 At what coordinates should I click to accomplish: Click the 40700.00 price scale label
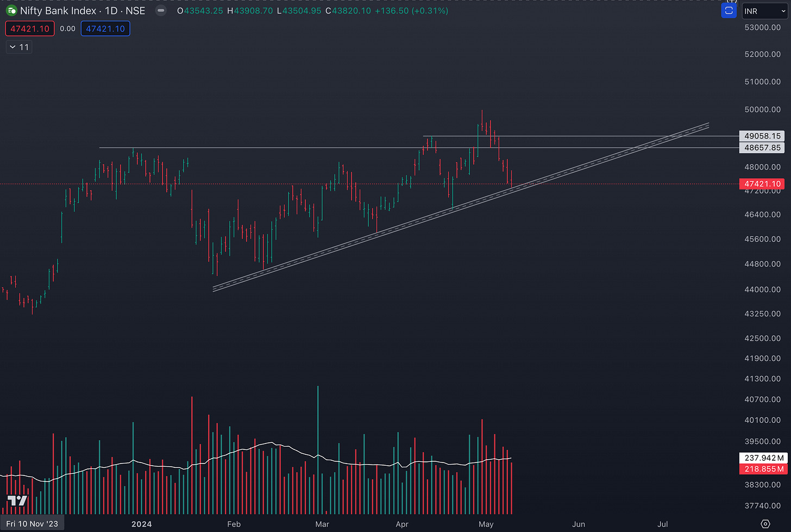point(762,399)
